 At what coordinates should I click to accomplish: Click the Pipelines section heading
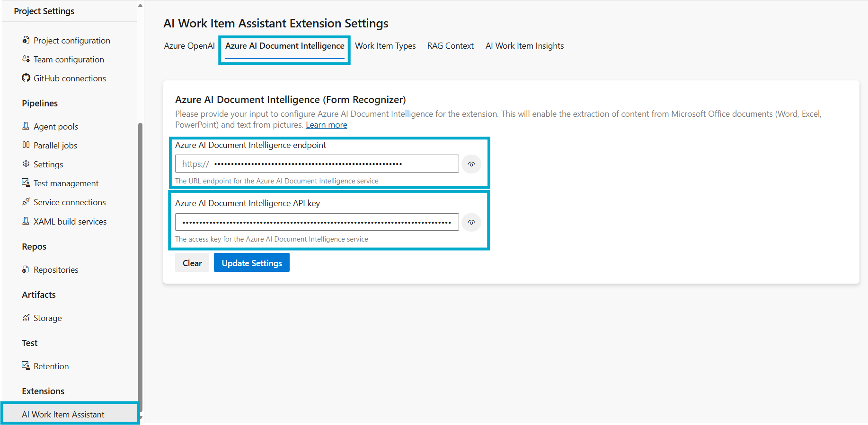[x=40, y=103]
